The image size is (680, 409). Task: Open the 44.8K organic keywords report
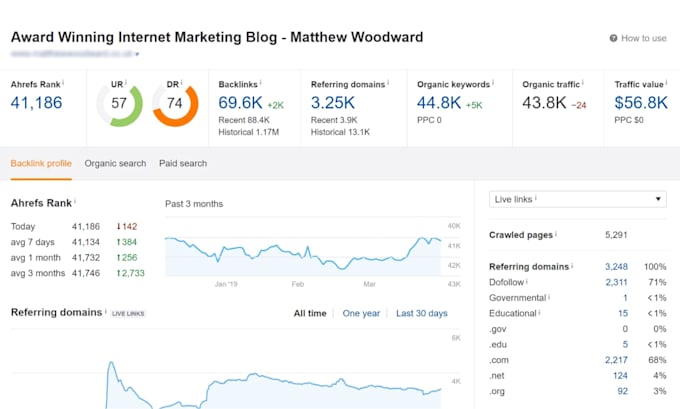click(439, 103)
